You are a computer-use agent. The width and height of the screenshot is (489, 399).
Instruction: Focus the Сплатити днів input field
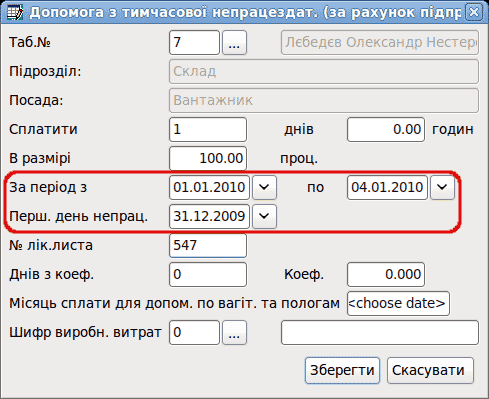pos(208,129)
